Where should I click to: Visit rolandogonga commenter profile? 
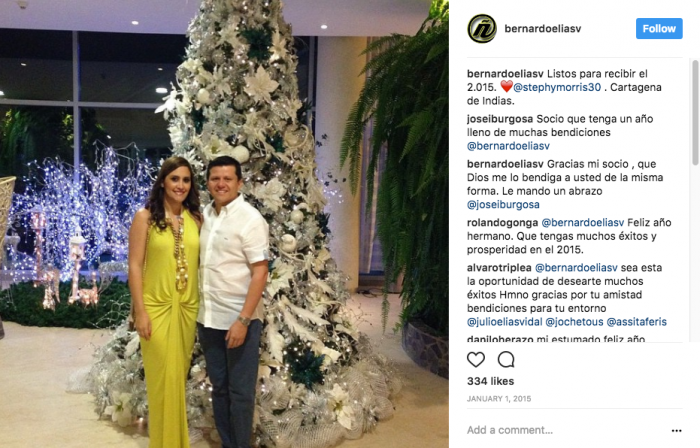coord(502,222)
